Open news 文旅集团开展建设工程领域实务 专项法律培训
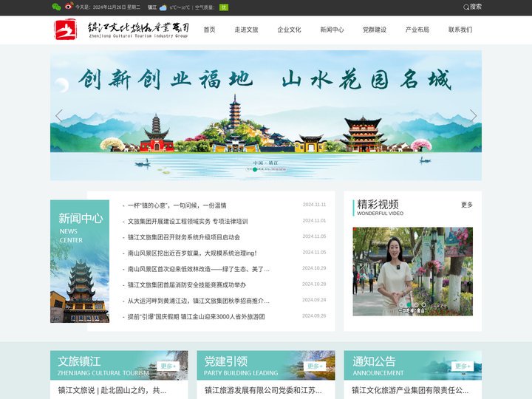The width and height of the screenshot is (532, 399). coord(188,221)
